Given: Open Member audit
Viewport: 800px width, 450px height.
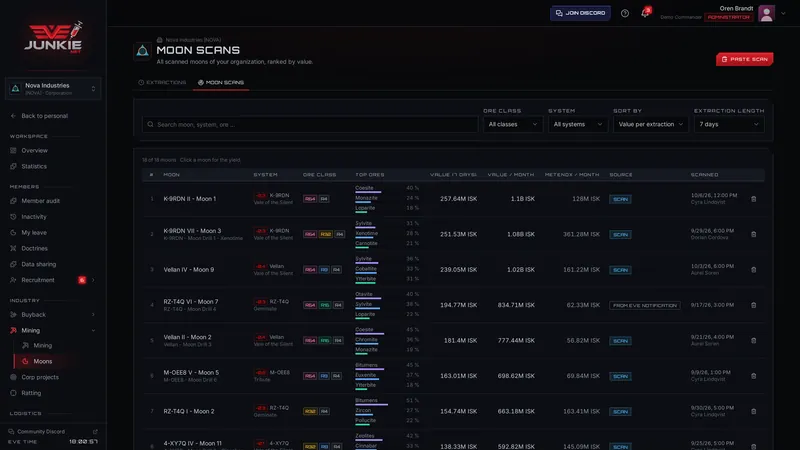Looking at the screenshot, I should (40, 201).
